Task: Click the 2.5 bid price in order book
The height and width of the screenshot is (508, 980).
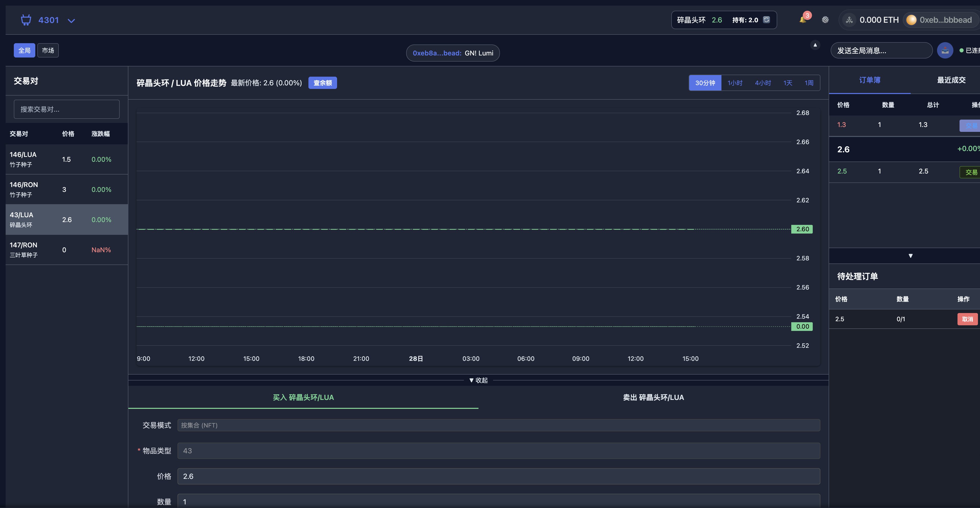Action: 842,171
